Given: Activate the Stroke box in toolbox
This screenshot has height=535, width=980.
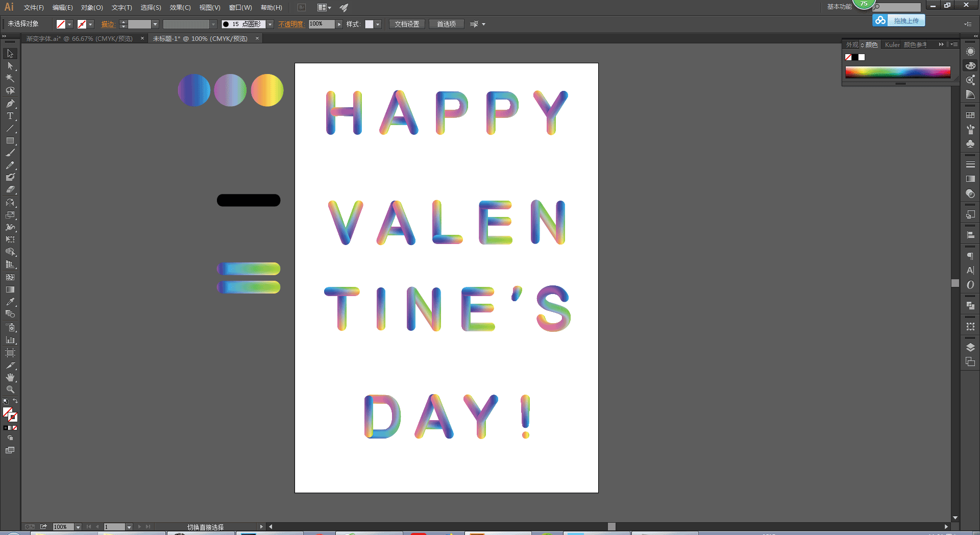Looking at the screenshot, I should coord(13,418).
